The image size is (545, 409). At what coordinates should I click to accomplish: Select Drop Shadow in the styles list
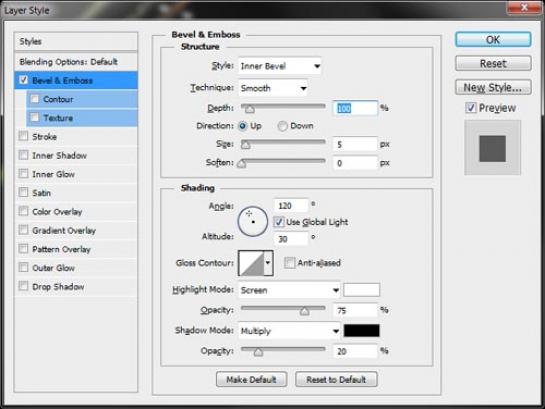click(x=58, y=287)
